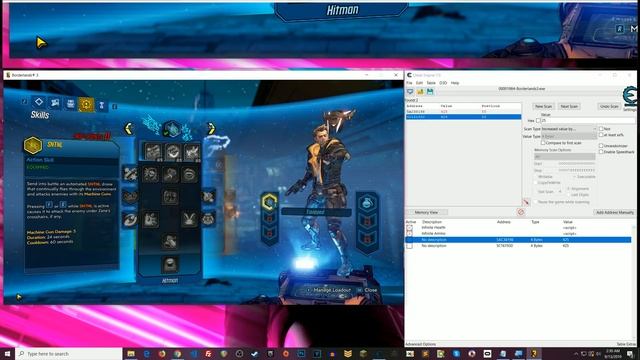
Task: Open the Help menu in Cheat Engine
Action: pyautogui.click(x=455, y=83)
